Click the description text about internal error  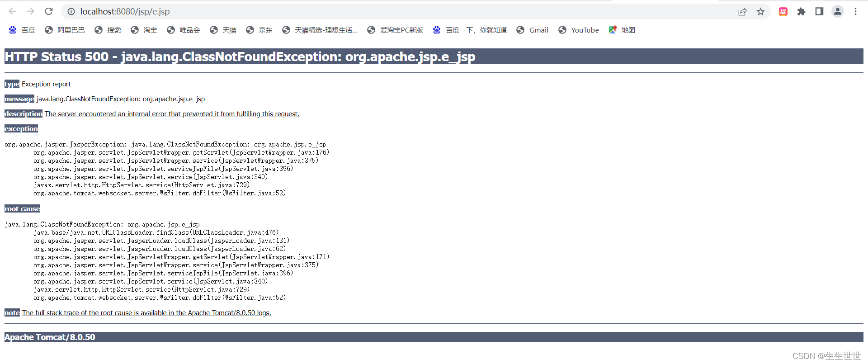[172, 114]
